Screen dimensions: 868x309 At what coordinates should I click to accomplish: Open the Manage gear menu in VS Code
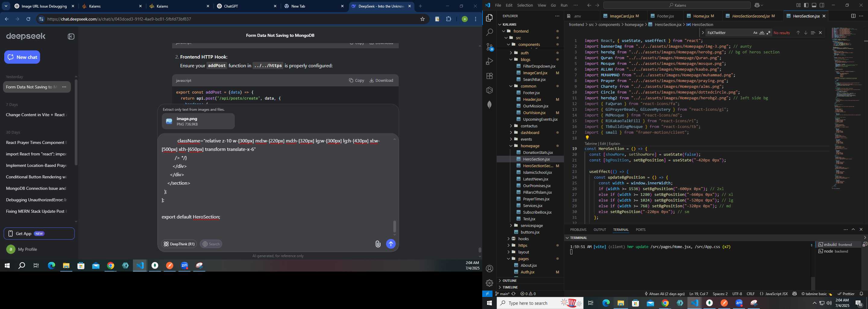coord(489,283)
